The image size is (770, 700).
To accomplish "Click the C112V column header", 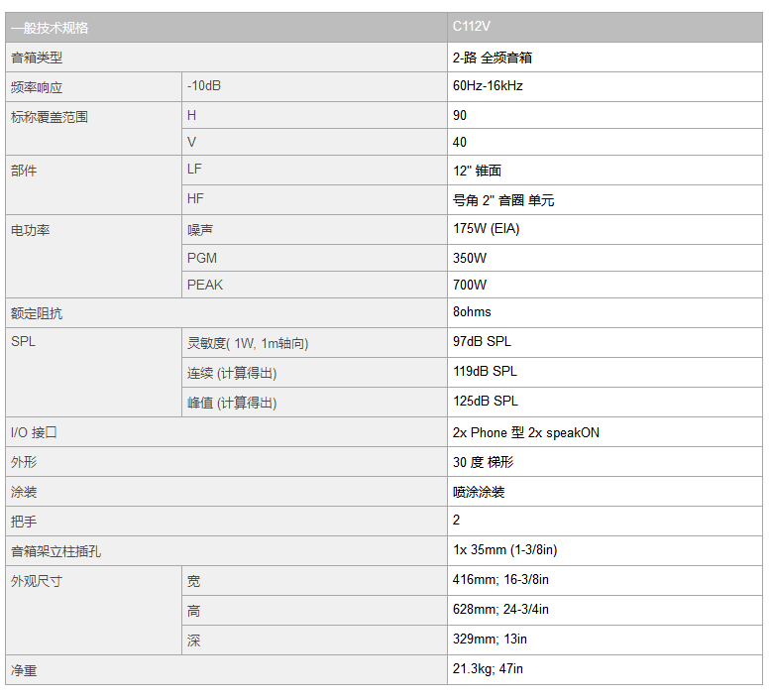I will pyautogui.click(x=605, y=28).
